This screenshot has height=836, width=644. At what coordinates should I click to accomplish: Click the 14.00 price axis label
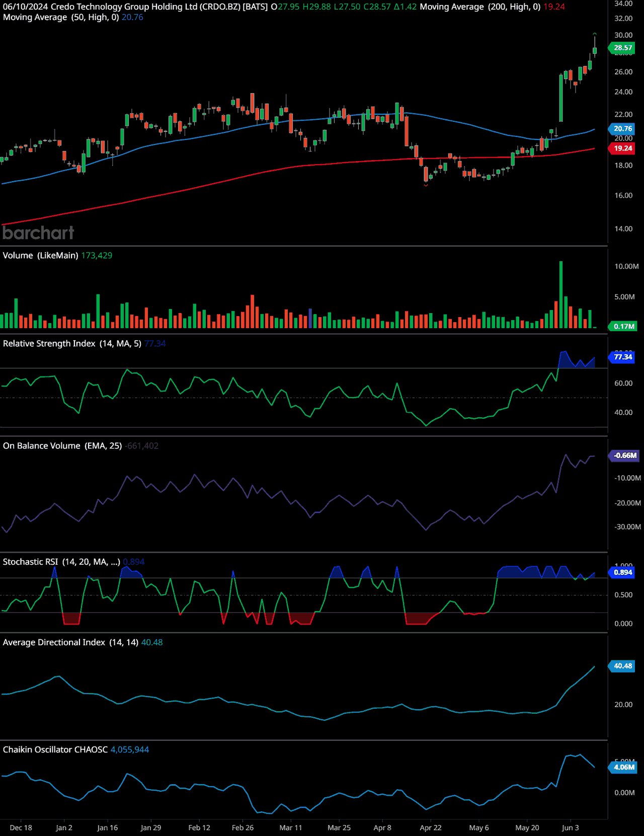(623, 229)
